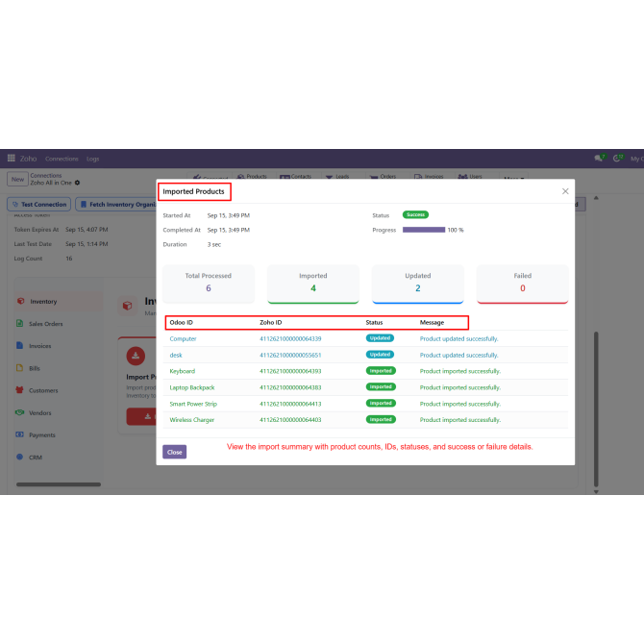This screenshot has height=644, width=644.
Task: Open the Keyboard product link
Action: pyautogui.click(x=183, y=371)
